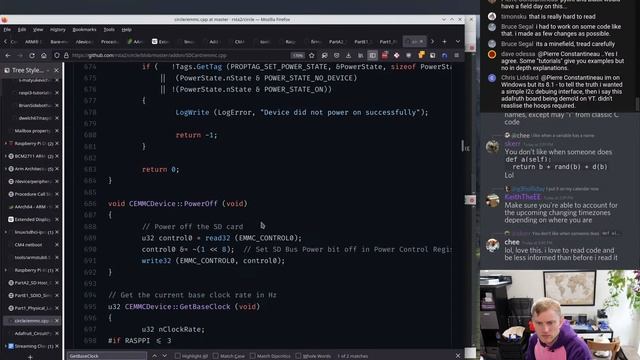Open a new tab with plus button
The height and width of the screenshot is (360, 640).
click(x=444, y=41)
